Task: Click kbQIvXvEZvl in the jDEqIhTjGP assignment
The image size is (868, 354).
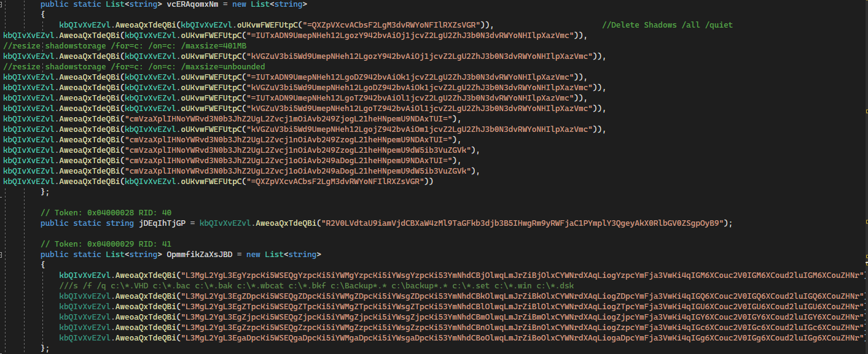Action: (225, 223)
